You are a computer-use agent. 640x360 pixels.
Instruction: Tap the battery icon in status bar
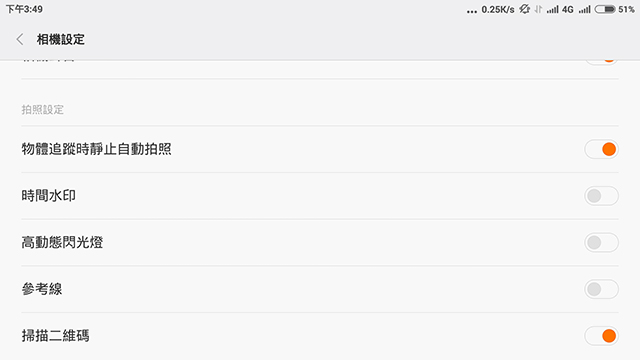tap(605, 9)
